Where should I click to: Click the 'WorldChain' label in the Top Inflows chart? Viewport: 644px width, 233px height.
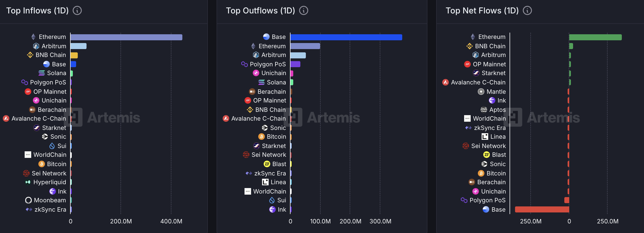click(x=50, y=155)
